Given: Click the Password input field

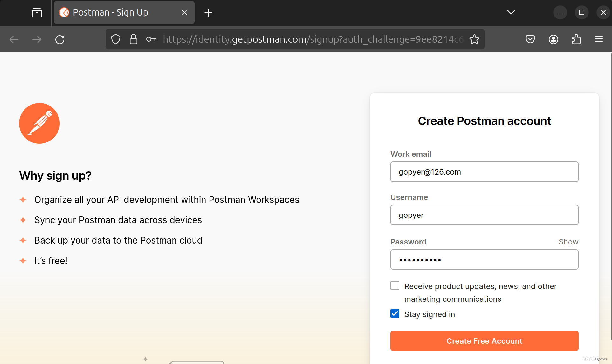Looking at the screenshot, I should point(484,259).
